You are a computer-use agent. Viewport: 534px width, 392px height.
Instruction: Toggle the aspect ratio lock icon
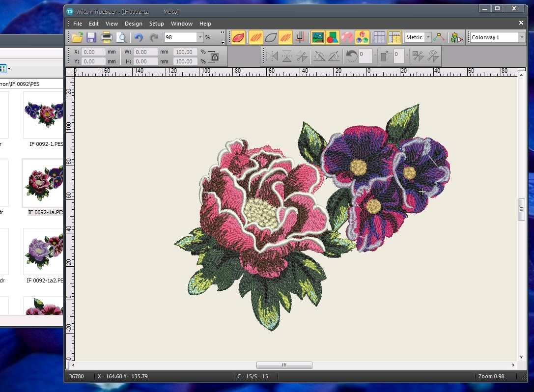214,56
